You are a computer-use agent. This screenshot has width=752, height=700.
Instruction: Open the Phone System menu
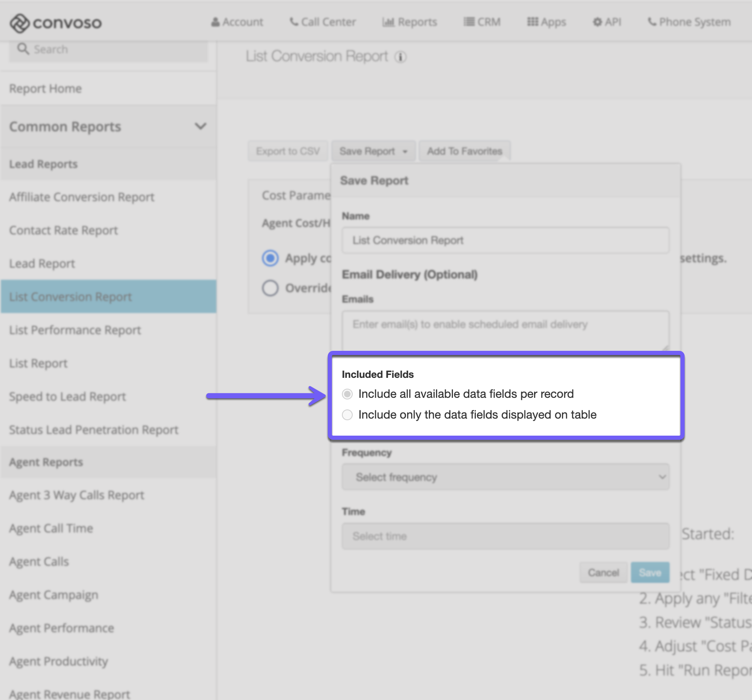tap(689, 22)
